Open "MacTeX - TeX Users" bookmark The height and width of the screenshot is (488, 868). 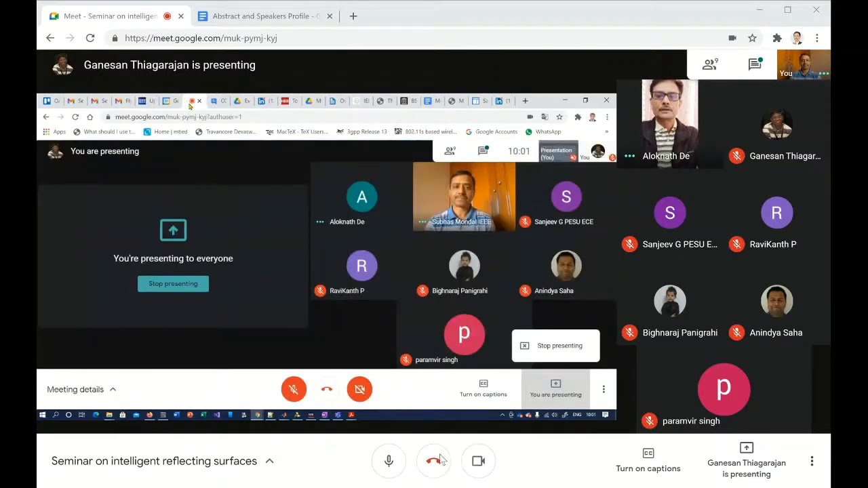296,131
